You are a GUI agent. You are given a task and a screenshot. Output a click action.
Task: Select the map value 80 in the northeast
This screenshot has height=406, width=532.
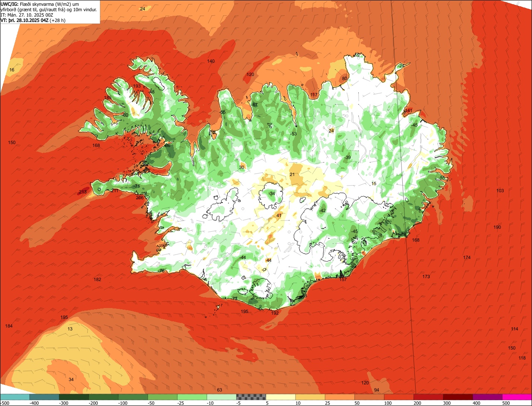(x=345, y=78)
